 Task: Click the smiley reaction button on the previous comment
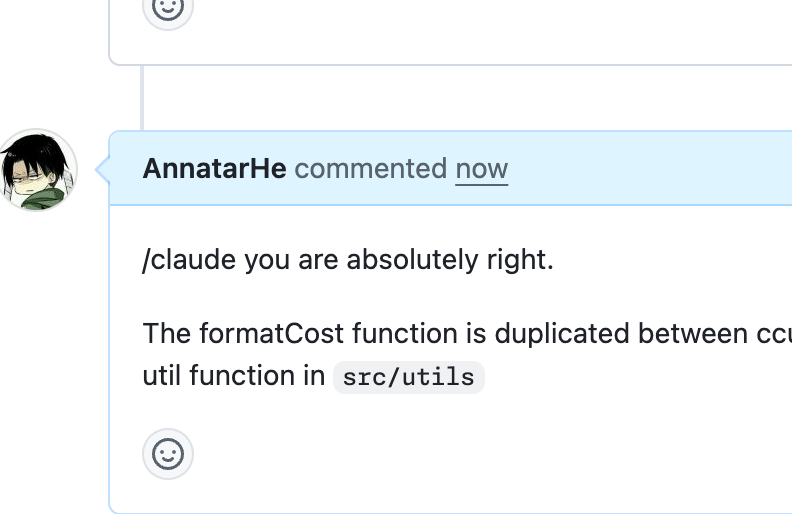pyautogui.click(x=168, y=9)
